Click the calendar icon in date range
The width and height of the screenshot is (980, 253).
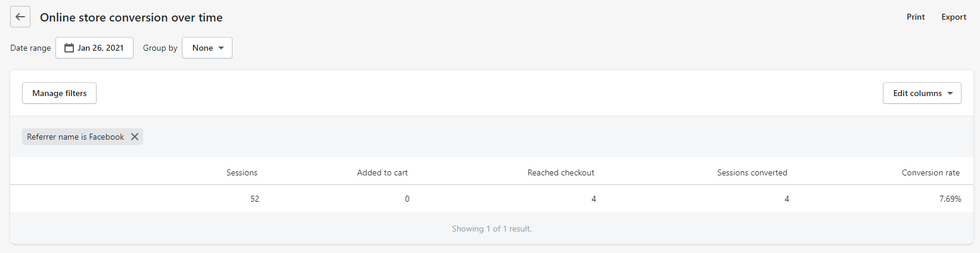(x=69, y=48)
